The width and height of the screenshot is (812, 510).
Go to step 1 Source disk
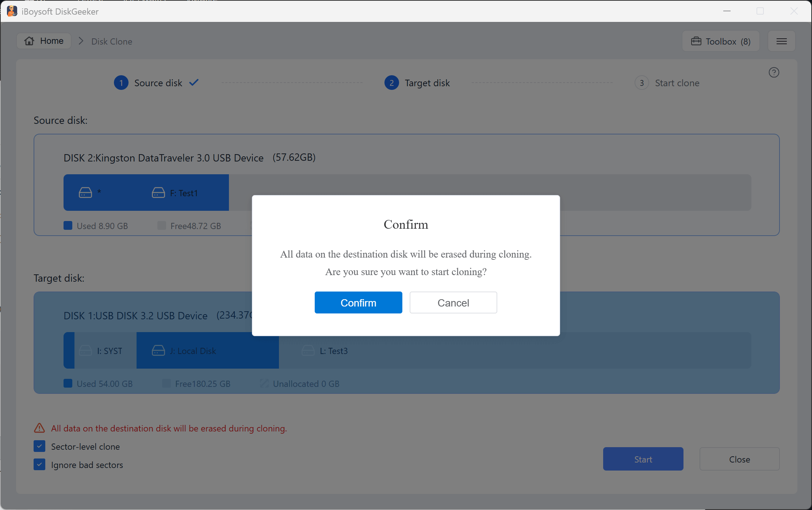(x=148, y=83)
